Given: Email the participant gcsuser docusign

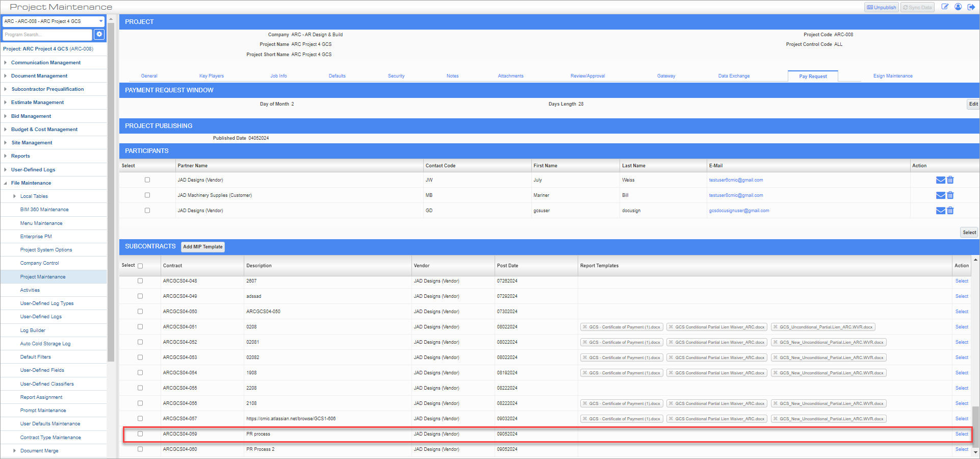Looking at the screenshot, I should click(941, 211).
